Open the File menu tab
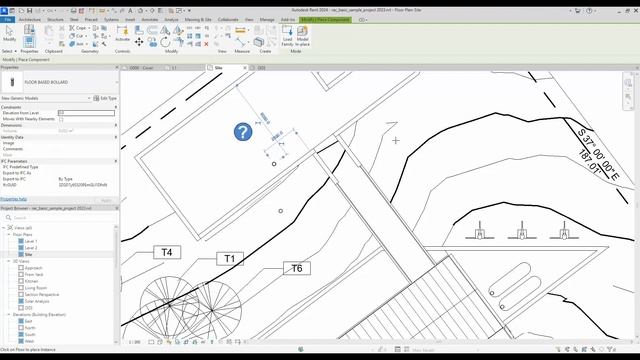 point(8,20)
